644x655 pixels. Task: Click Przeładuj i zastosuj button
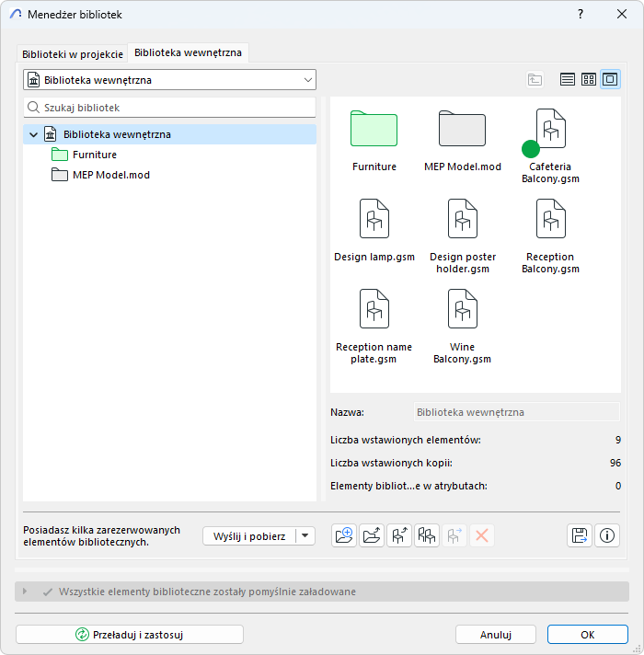point(130,635)
